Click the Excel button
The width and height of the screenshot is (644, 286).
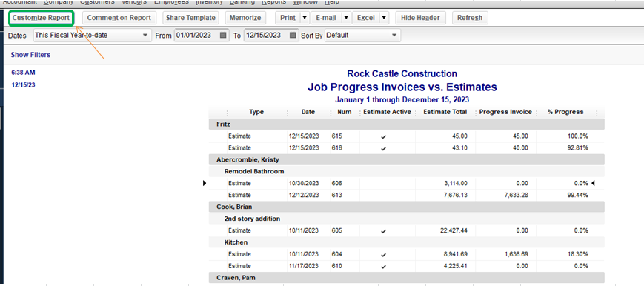pos(366,18)
